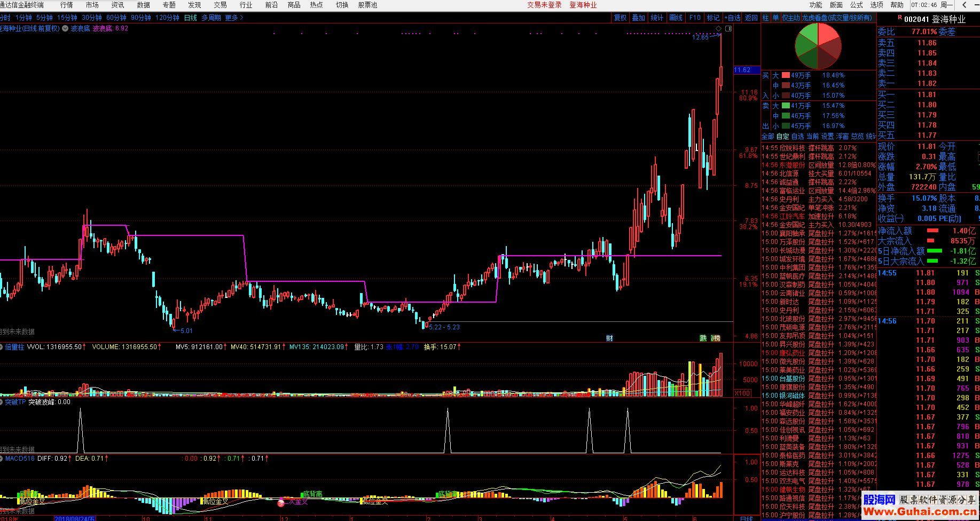This screenshot has width=980, height=521.
Task: Switch chart to the 30分钟 period
Action: tap(92, 18)
